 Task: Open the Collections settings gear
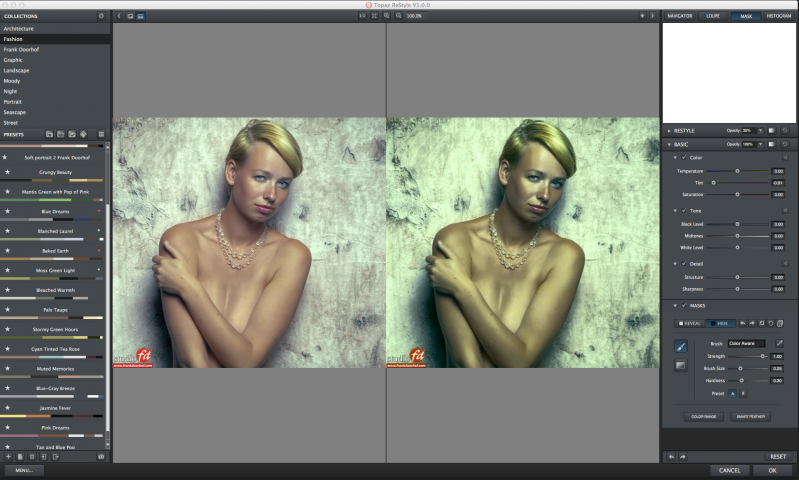click(x=101, y=16)
